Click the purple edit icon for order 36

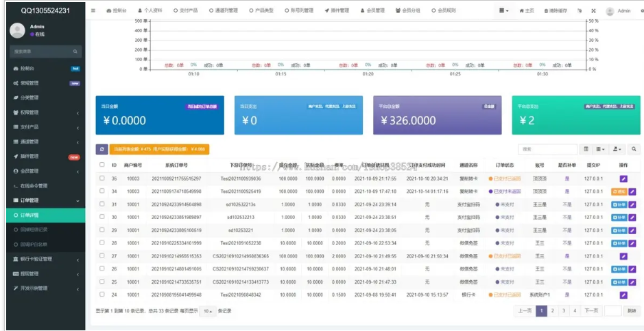tap(623, 179)
